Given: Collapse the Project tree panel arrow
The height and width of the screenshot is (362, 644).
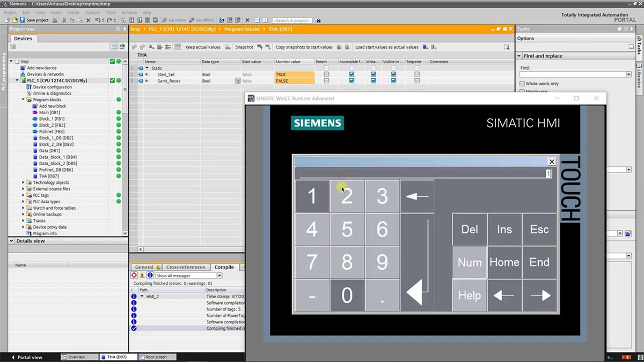Looking at the screenshot, I should [125, 29].
